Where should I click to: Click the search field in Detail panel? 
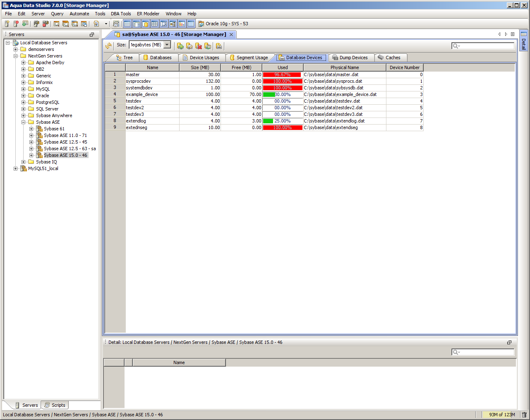click(x=483, y=352)
